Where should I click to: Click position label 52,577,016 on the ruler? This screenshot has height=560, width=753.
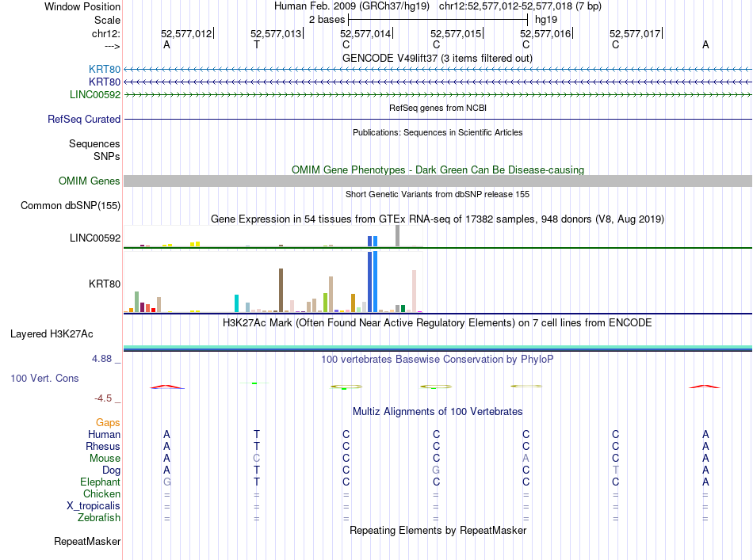click(x=545, y=33)
